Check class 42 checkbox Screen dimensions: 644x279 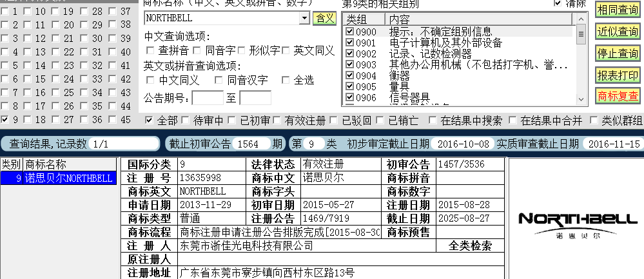point(113,79)
